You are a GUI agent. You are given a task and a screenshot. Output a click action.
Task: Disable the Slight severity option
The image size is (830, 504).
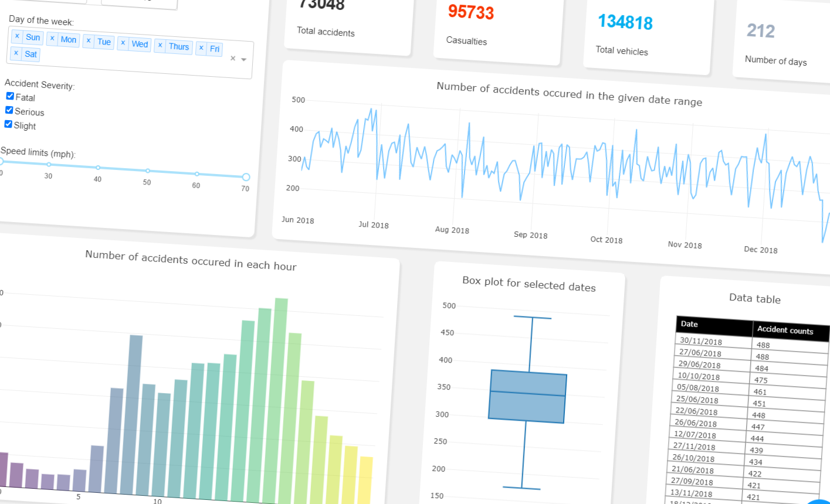coord(8,124)
